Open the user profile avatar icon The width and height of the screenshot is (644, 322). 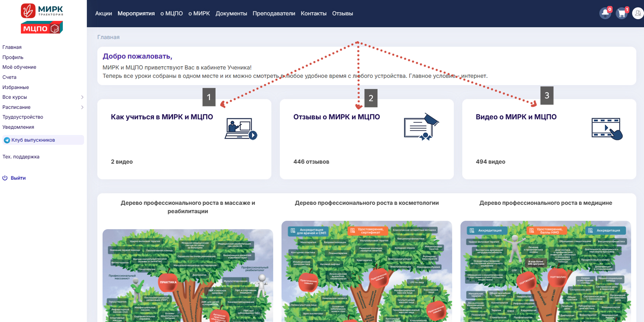coord(638,13)
